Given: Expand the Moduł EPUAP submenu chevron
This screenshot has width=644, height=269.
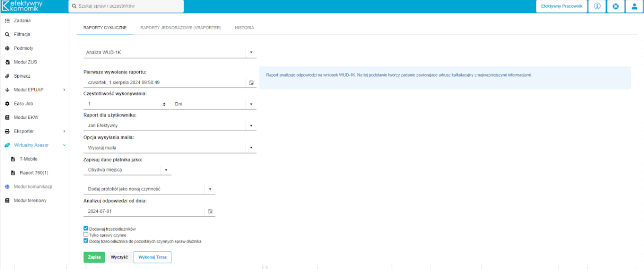Looking at the screenshot, I should point(64,90).
